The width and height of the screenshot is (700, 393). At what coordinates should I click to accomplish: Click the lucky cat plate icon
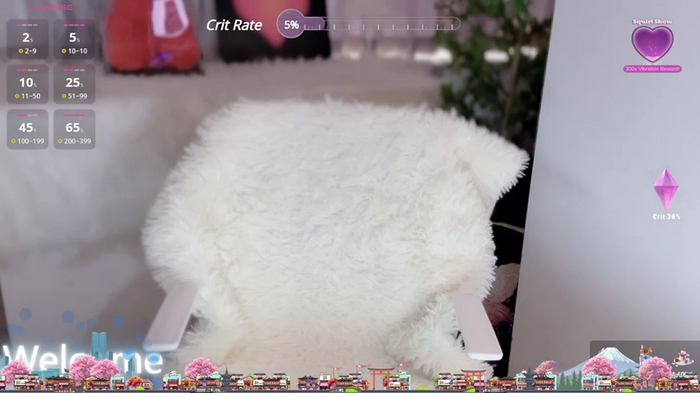(683, 358)
